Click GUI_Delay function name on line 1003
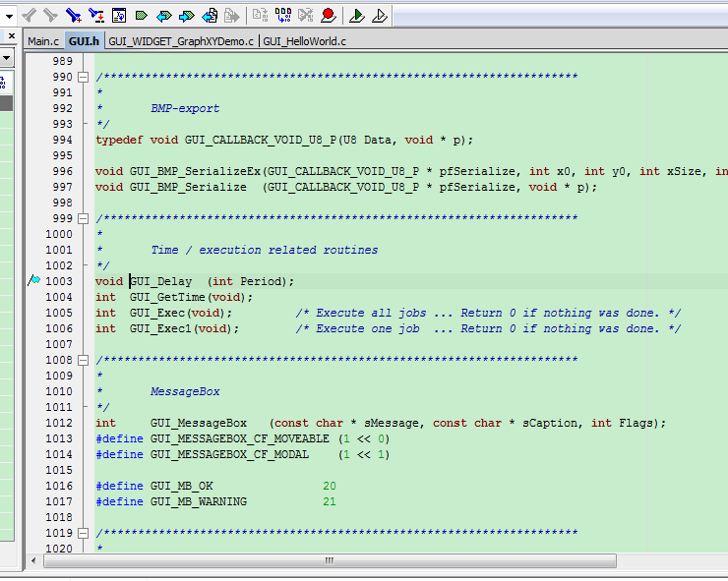 coord(160,282)
